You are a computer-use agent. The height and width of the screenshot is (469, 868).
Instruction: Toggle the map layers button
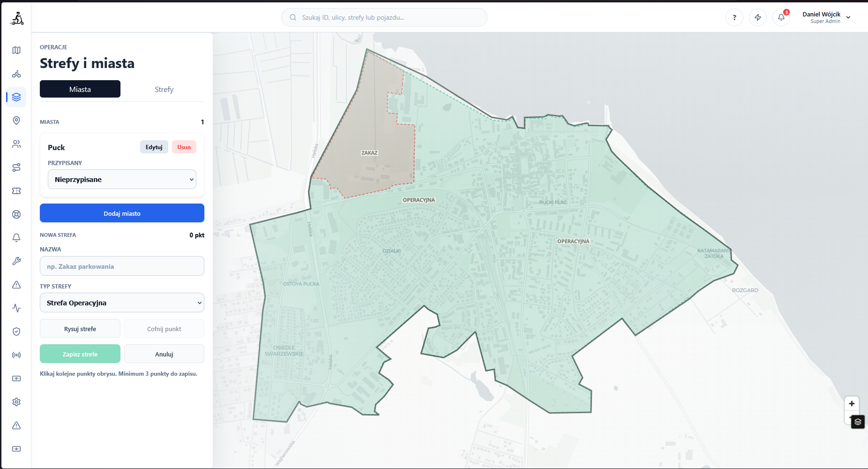click(858, 422)
